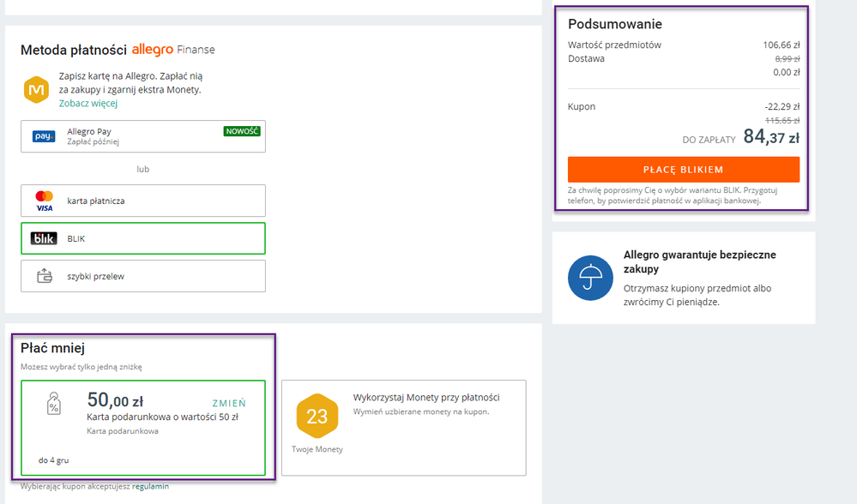857x504 pixels.
Task: Click the crossed-out 115,65 zł total
Action: 782,120
